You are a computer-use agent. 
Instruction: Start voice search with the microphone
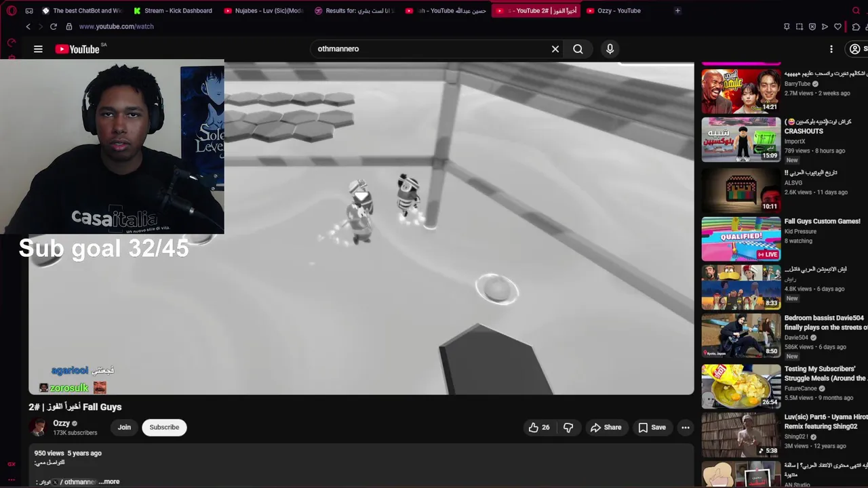coord(610,49)
